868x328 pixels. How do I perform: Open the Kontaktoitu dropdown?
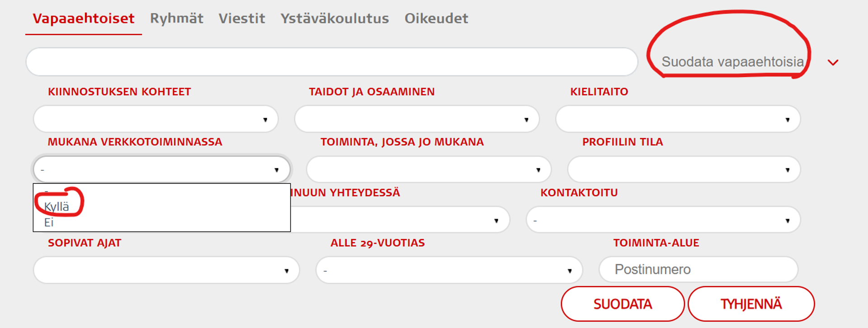tap(663, 220)
